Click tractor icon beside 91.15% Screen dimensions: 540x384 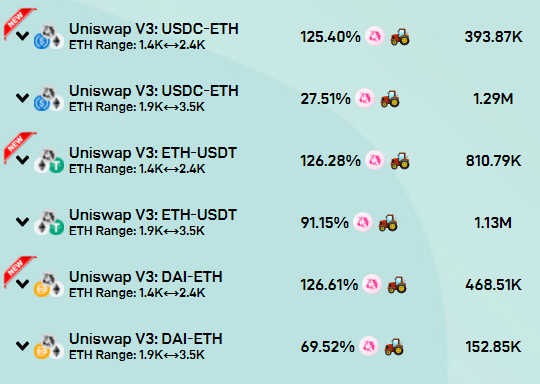[388, 222]
